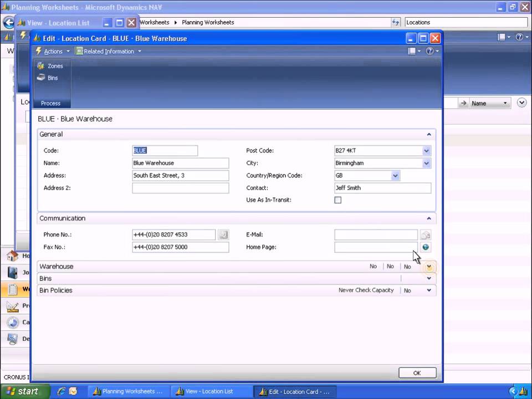Expand hidden system tray icons arrow
This screenshot has width=532, height=399.
click(513, 392)
